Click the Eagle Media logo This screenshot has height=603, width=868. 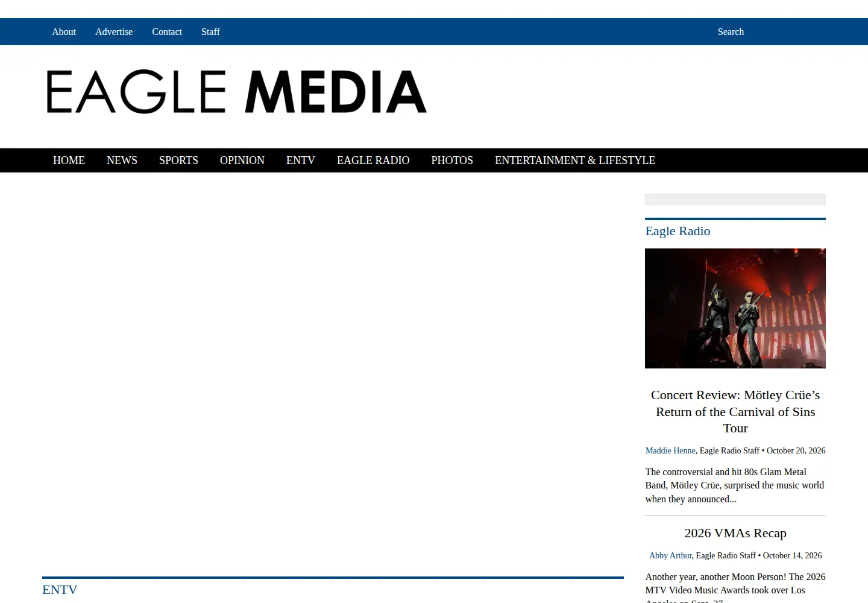[237, 92]
